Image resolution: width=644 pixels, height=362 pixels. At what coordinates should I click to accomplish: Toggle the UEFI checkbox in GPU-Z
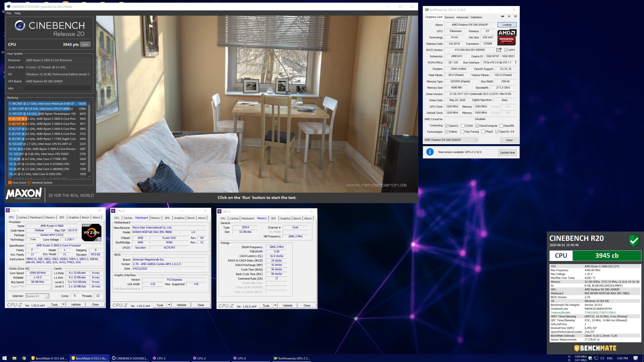pyautogui.click(x=506, y=50)
